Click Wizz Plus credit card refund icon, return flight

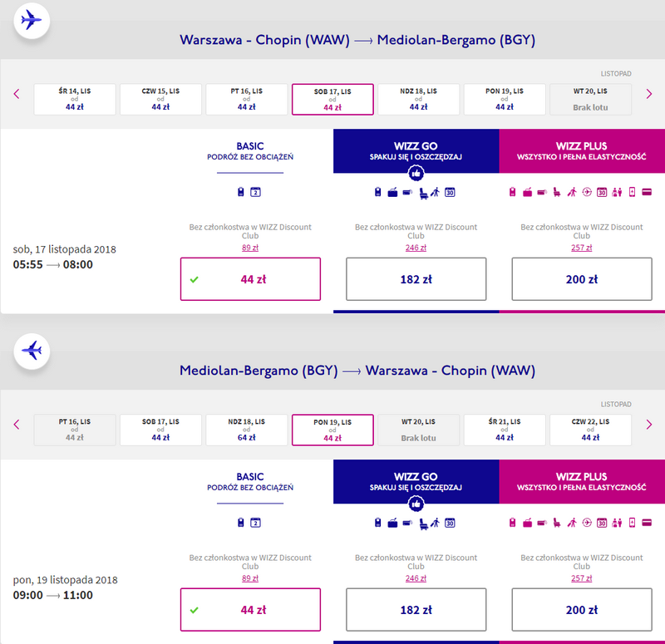(x=647, y=523)
